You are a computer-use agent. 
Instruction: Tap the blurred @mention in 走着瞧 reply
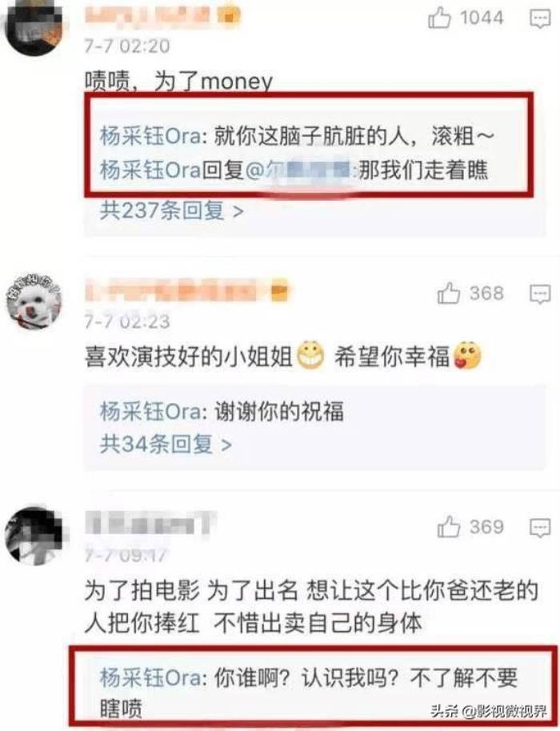302,170
